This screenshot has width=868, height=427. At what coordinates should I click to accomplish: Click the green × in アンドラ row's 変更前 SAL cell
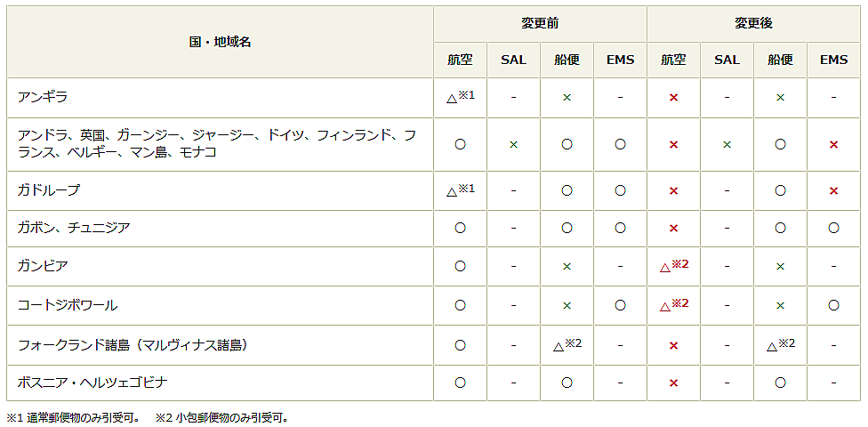(x=513, y=144)
